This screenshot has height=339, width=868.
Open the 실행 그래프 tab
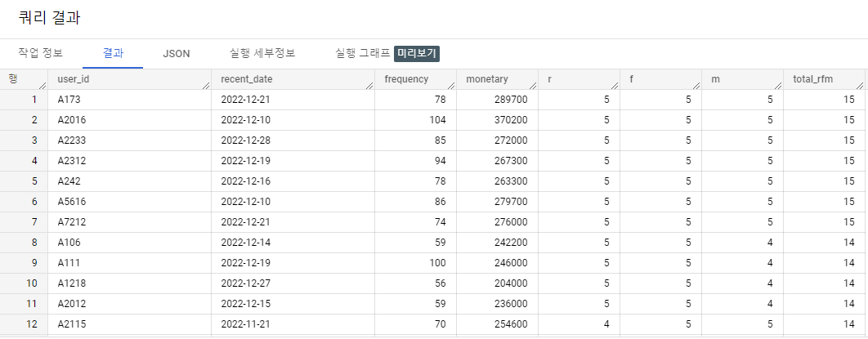click(x=362, y=54)
